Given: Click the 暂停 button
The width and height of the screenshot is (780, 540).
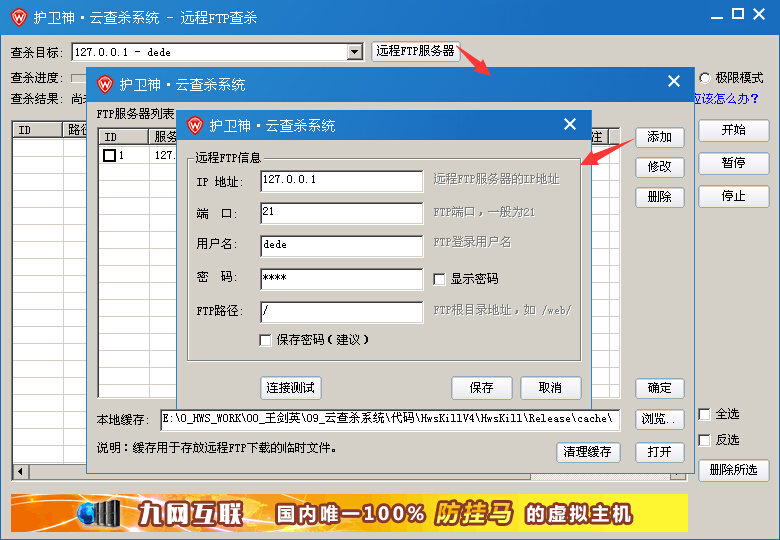Looking at the screenshot, I should coord(734,163).
